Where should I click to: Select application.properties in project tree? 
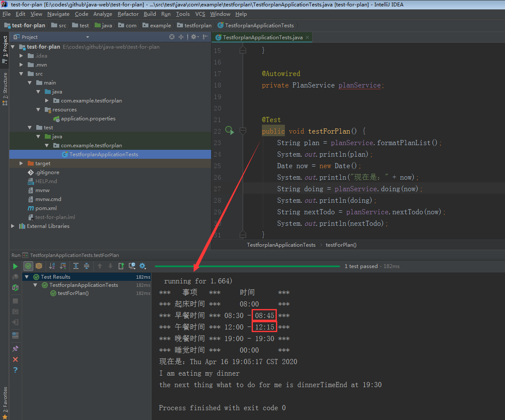click(88, 119)
